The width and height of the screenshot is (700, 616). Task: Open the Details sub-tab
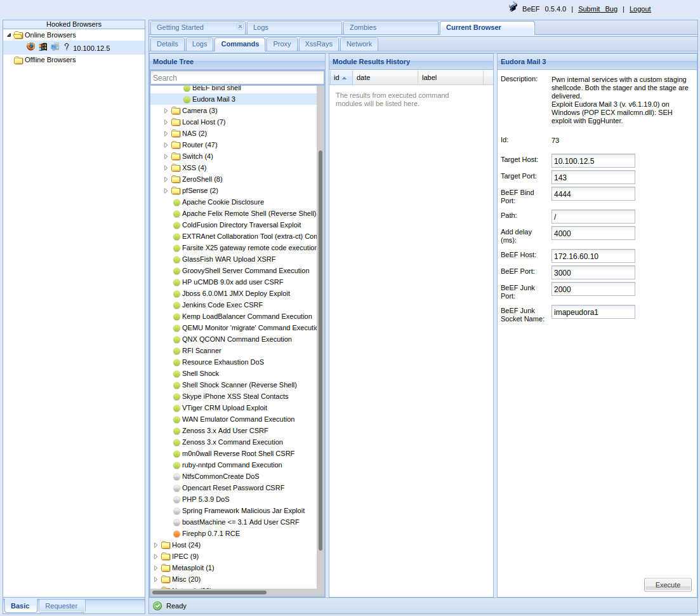(x=168, y=44)
